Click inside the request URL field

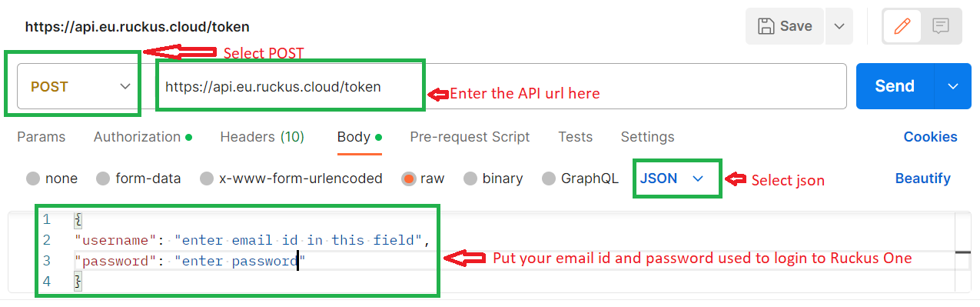pyautogui.click(x=500, y=86)
